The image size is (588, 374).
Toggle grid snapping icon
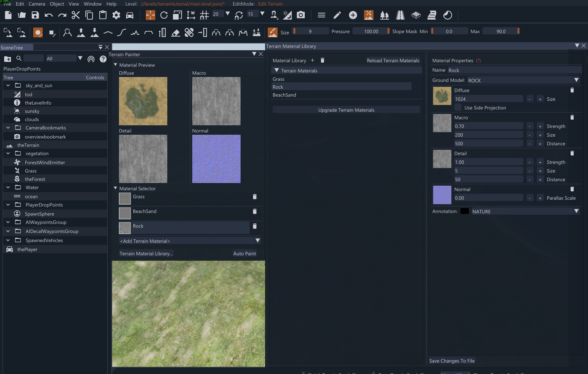[204, 15]
